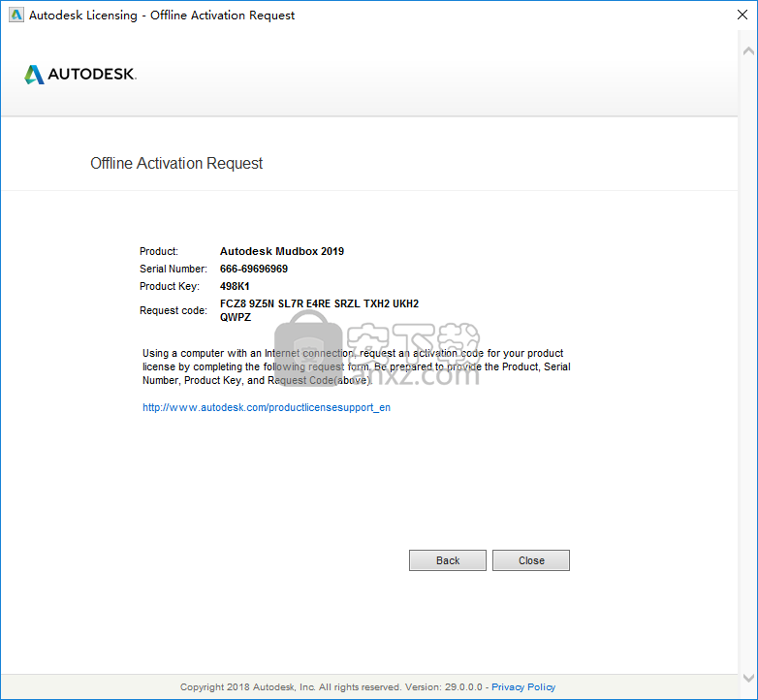The height and width of the screenshot is (700, 758).
Task: Click the Product Key label
Action: click(170, 286)
